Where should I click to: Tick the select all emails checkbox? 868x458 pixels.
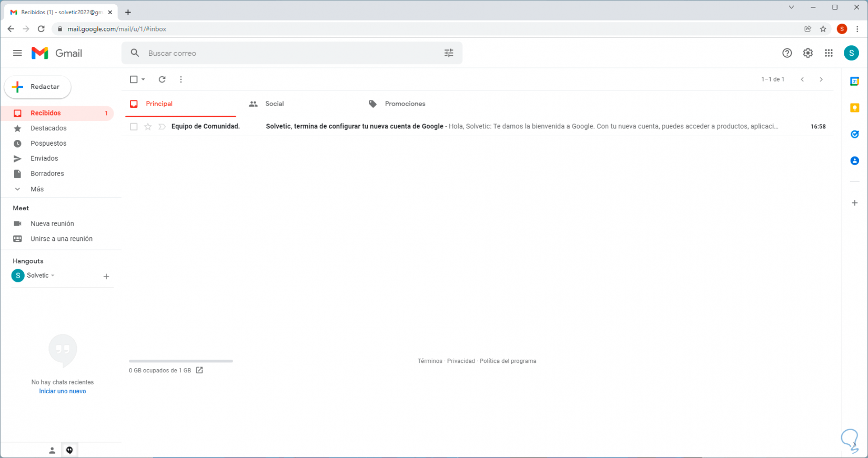tap(134, 79)
